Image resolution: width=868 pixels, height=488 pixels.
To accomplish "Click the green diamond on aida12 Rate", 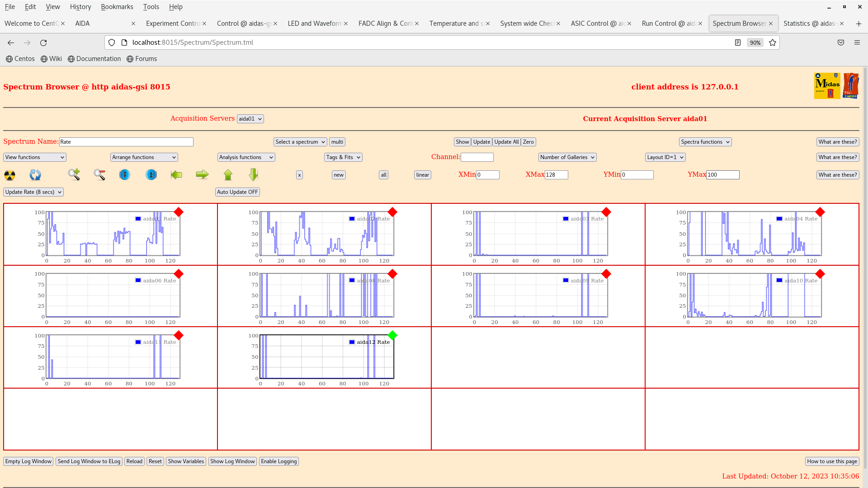I will pos(392,335).
